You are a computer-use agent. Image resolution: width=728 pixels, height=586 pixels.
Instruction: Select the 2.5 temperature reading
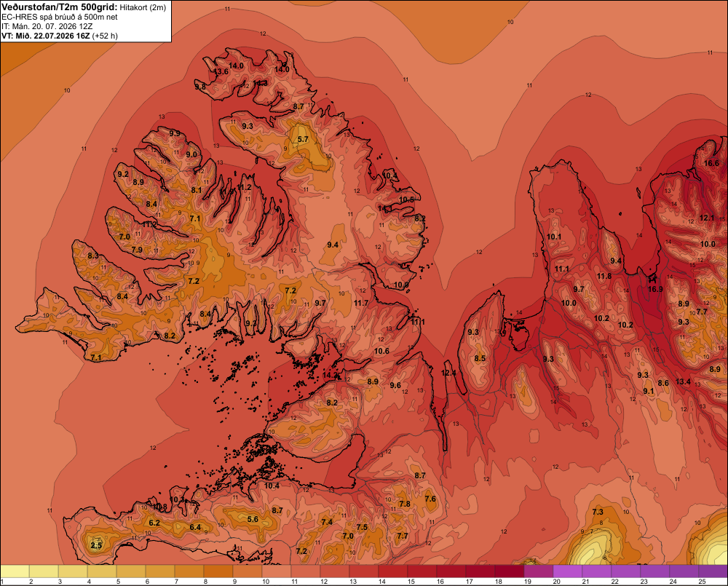[x=96, y=545]
